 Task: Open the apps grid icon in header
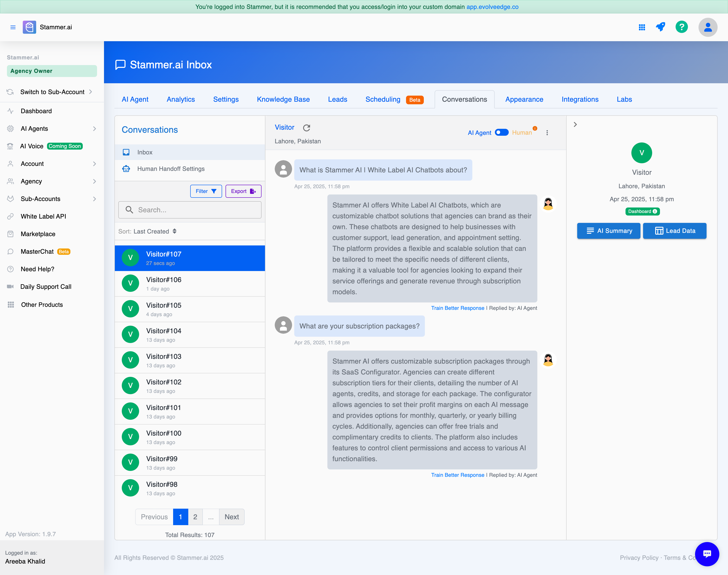[x=642, y=27]
